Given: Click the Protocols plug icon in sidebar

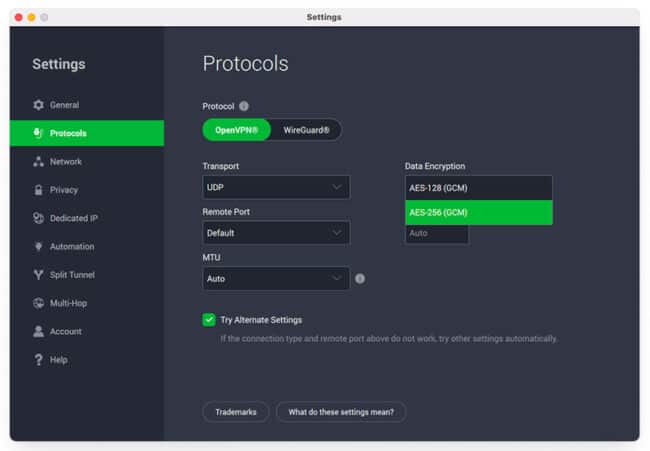Looking at the screenshot, I should pos(38,133).
